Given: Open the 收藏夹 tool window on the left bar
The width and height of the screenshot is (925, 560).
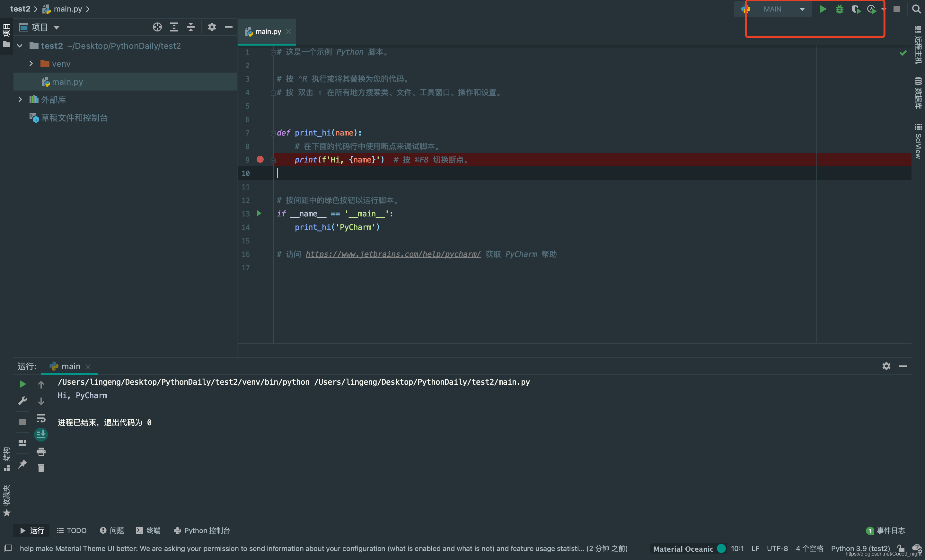Looking at the screenshot, I should [x=6, y=501].
